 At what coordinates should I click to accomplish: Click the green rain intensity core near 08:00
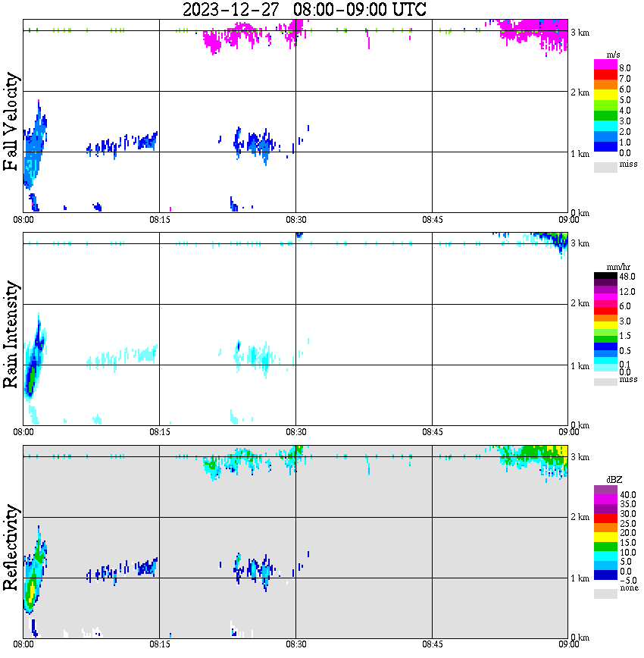point(30,379)
